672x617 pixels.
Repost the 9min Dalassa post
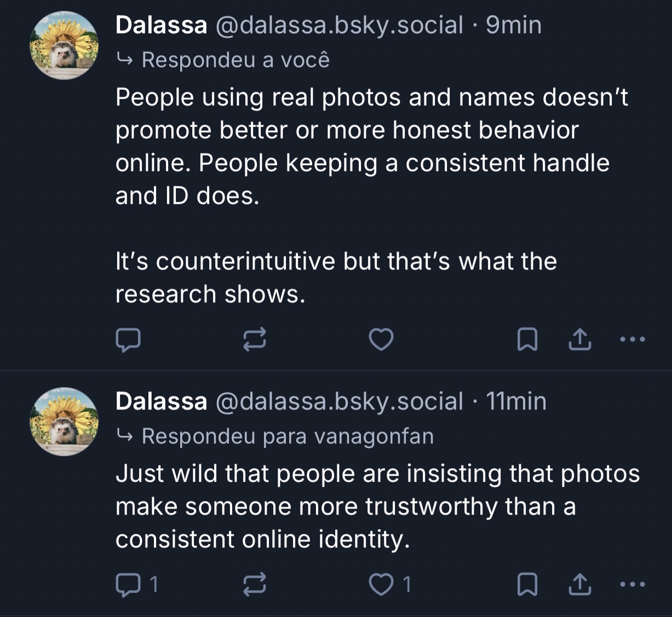click(x=255, y=340)
